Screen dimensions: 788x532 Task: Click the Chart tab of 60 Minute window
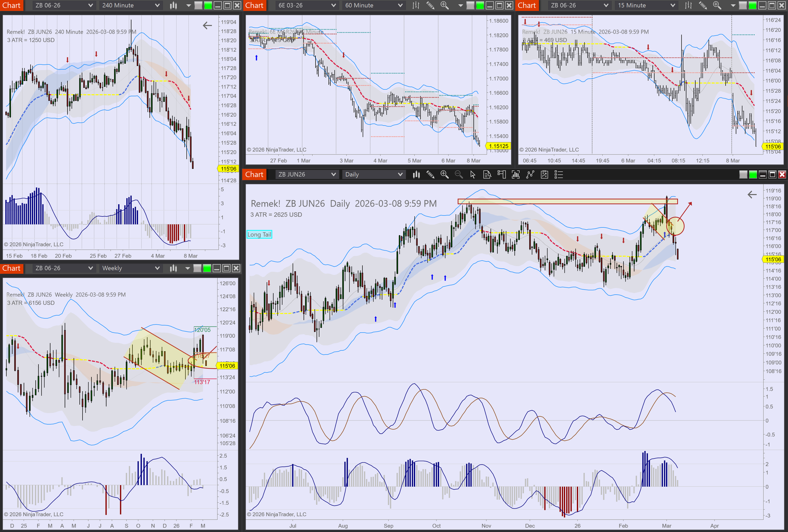254,5
